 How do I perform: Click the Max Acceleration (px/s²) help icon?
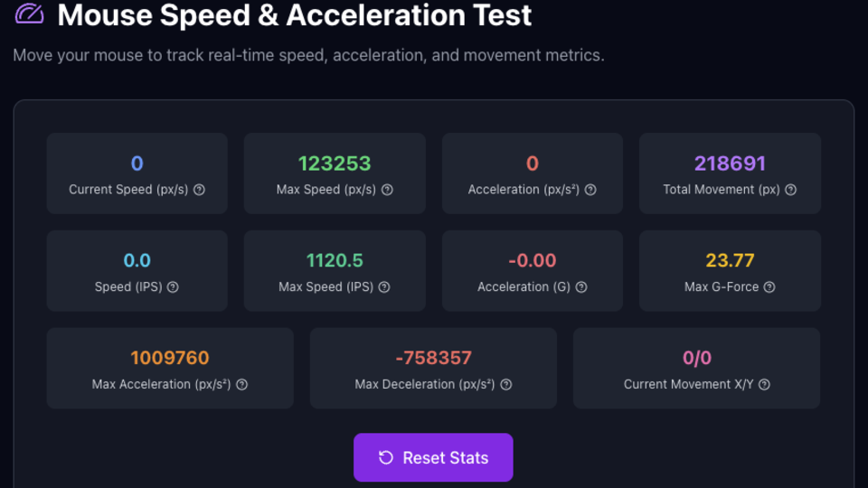pyautogui.click(x=241, y=384)
